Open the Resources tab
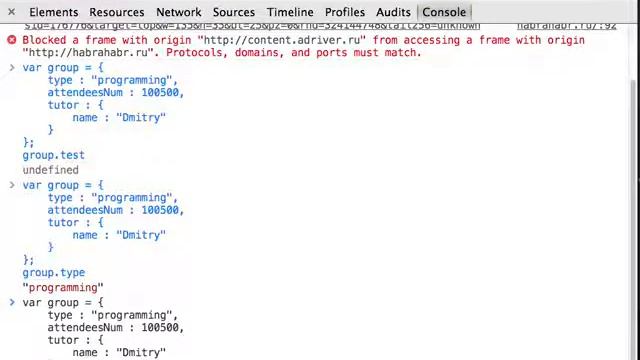Screen dimensions: 640x360 [117, 12]
